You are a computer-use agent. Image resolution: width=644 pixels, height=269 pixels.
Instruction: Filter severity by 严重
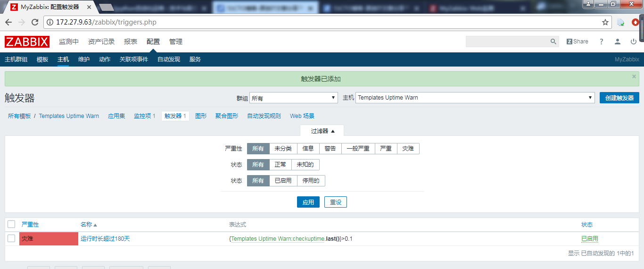tap(386, 149)
